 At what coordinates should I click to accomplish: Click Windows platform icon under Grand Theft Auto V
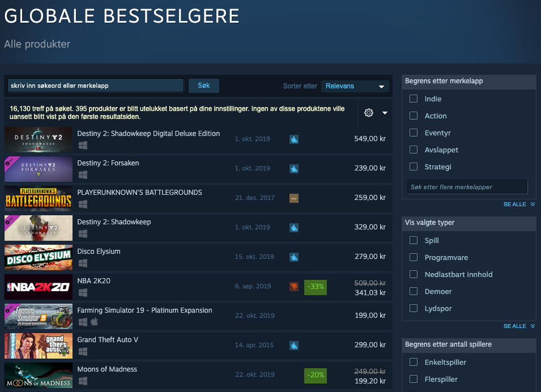click(83, 352)
